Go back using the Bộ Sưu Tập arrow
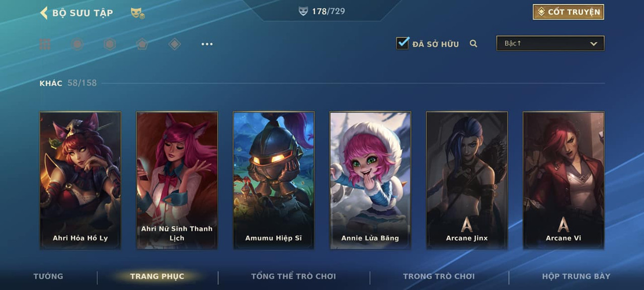This screenshot has height=290, width=644. coord(44,13)
